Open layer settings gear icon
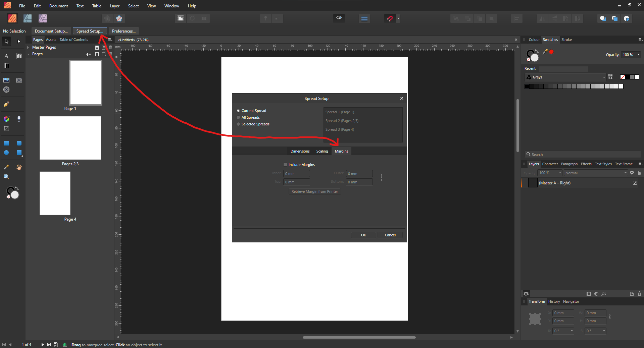Viewport: 644px width, 348px height. 632,173
